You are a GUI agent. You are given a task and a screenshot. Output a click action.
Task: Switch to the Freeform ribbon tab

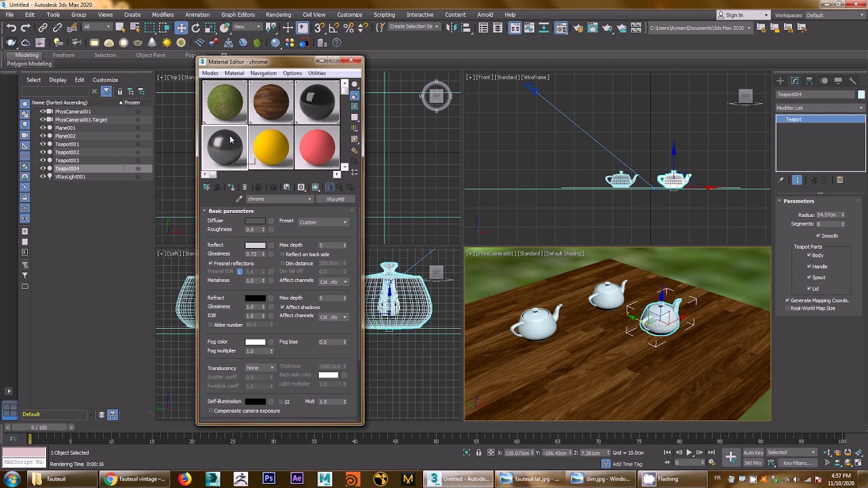point(64,55)
